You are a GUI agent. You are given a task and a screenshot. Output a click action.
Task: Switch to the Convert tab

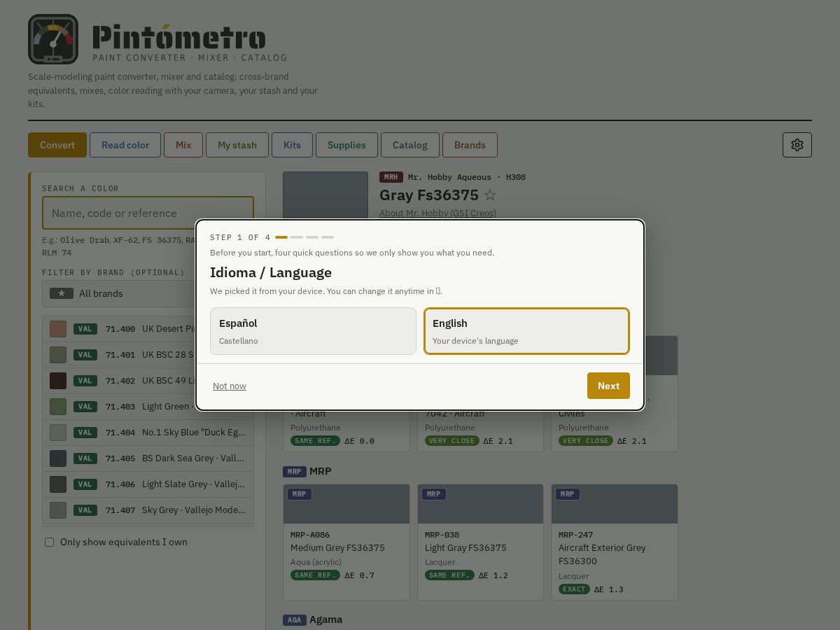(x=57, y=145)
